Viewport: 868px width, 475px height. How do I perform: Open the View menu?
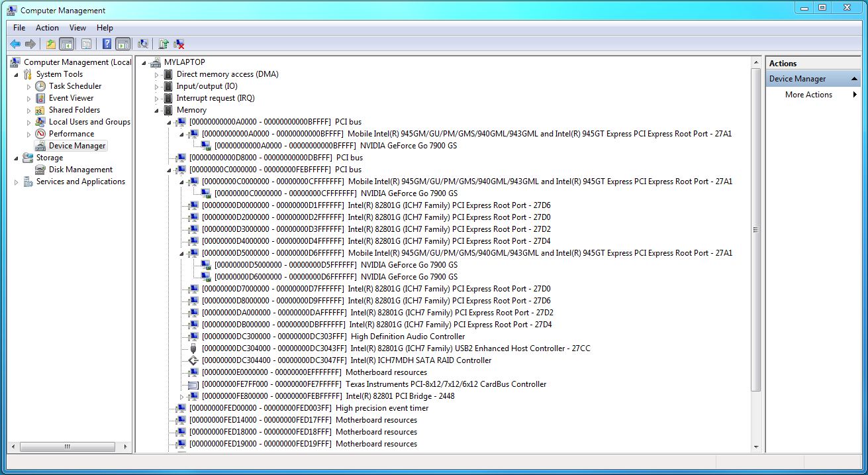(78, 28)
